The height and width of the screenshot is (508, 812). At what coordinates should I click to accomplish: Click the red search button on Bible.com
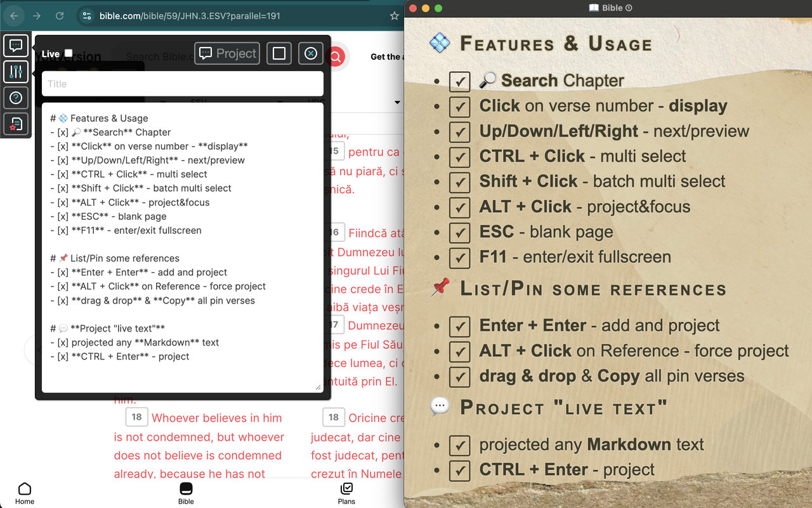(x=335, y=57)
